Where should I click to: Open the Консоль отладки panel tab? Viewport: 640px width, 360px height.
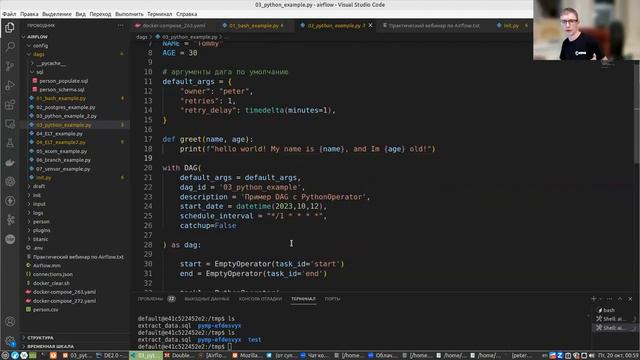[260, 299]
